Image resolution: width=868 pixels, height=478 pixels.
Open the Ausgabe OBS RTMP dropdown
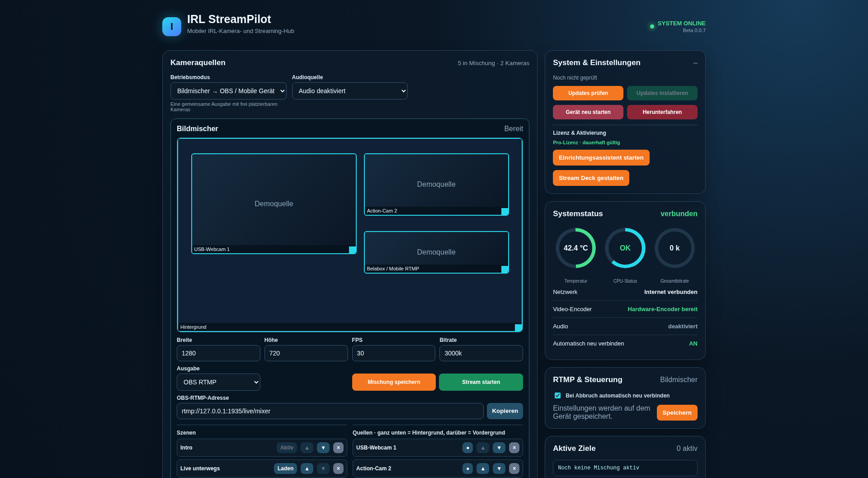point(218,382)
